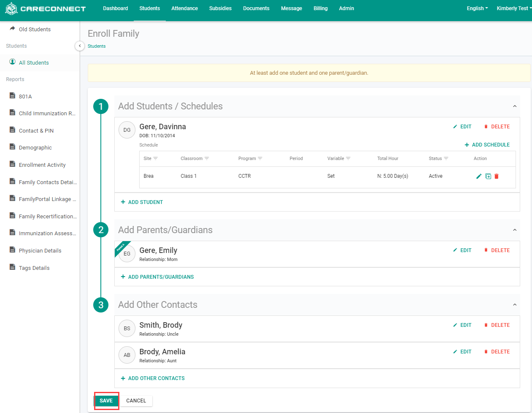Click Add Schedule for Davinna Gere

[x=487, y=145]
